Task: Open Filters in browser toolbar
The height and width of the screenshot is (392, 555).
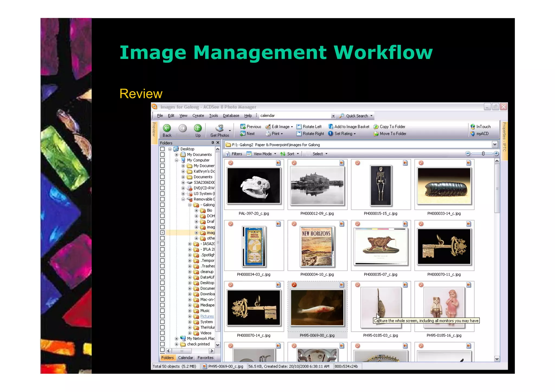Action: 234,154
